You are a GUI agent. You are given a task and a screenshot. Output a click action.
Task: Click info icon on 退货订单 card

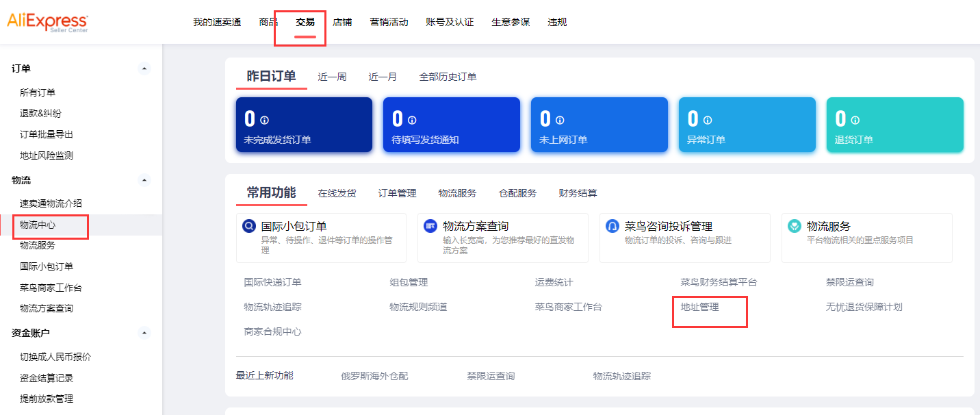(855, 120)
